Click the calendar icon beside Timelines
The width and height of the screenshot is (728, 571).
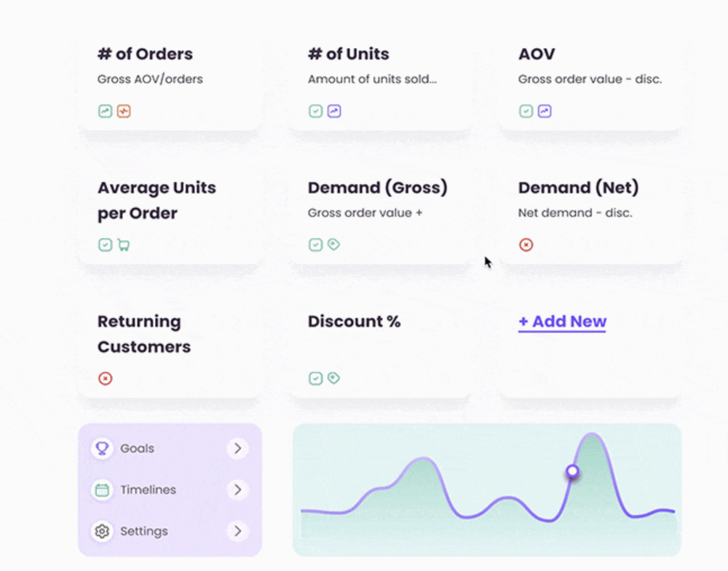point(102,490)
